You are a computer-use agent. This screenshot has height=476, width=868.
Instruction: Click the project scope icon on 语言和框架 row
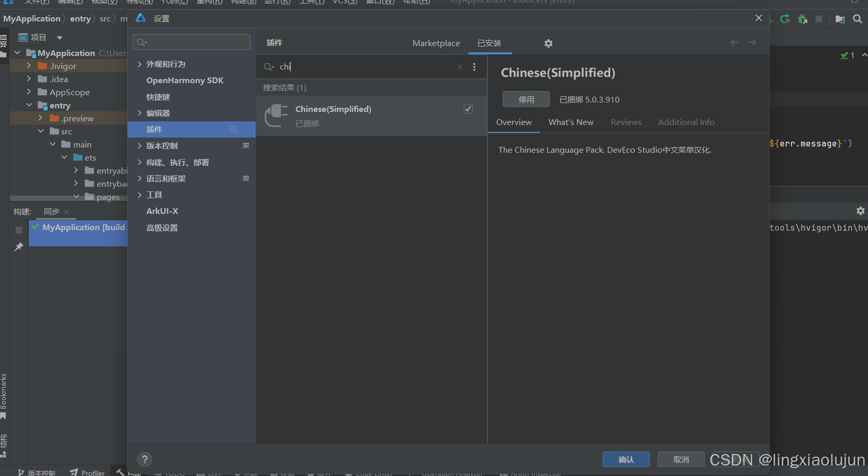(x=246, y=178)
